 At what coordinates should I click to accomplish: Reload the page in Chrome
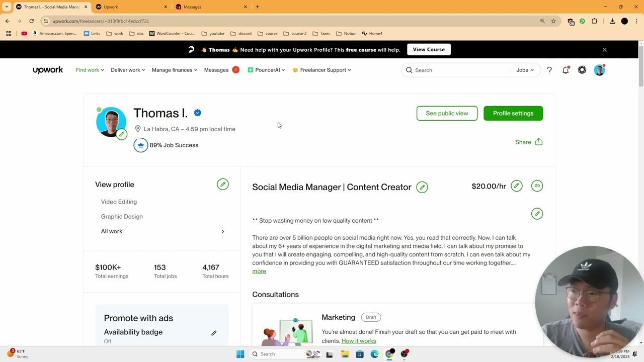31,21
